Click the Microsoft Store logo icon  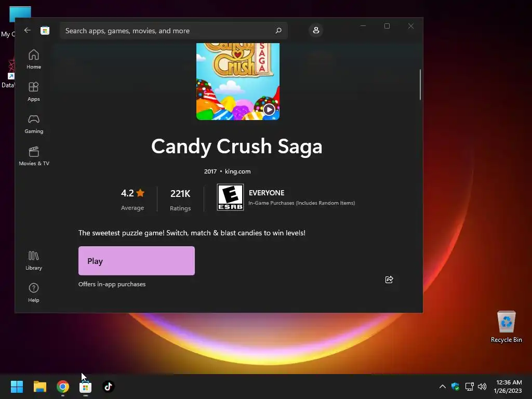click(x=45, y=31)
